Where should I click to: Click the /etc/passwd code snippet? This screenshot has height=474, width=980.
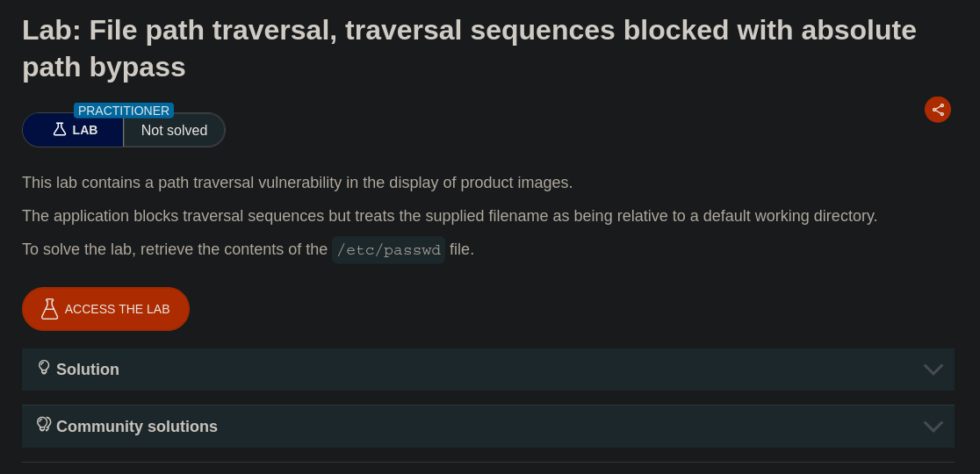click(389, 250)
